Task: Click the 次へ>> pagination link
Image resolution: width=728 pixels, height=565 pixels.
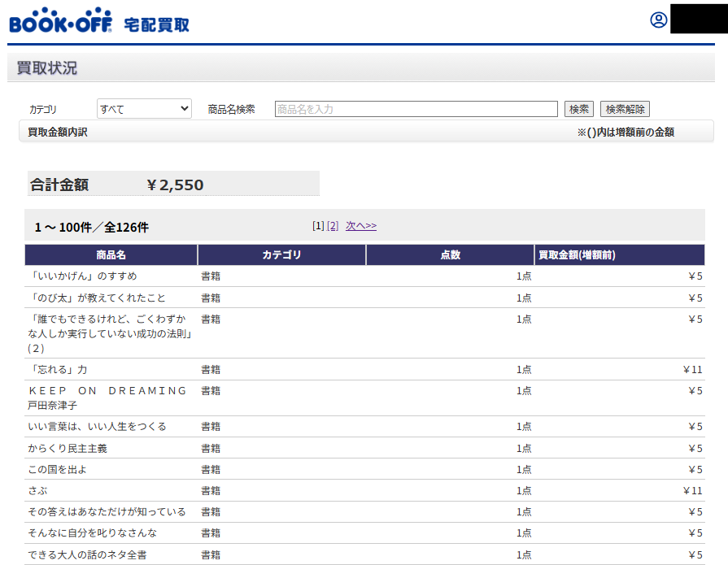Action: tap(360, 226)
